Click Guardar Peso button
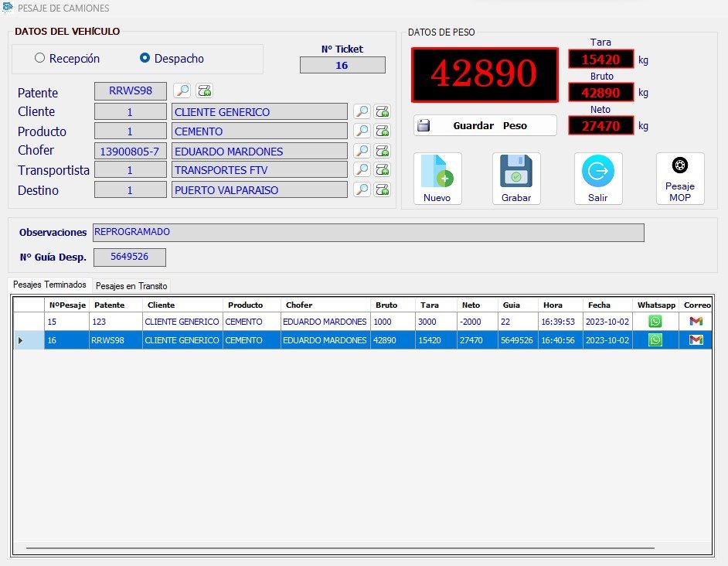The width and height of the screenshot is (728, 566). 485,125
